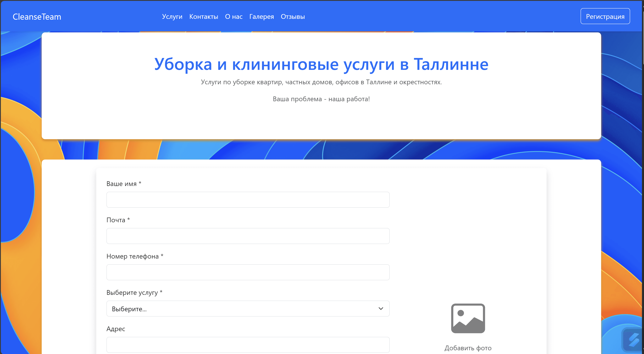Open the "О нас" section
The width and height of the screenshot is (644, 354).
pos(233,16)
